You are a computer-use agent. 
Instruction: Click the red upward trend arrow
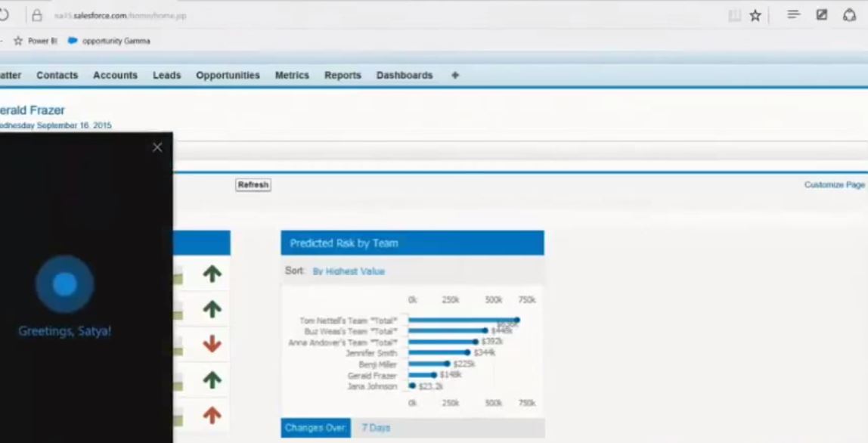point(212,415)
